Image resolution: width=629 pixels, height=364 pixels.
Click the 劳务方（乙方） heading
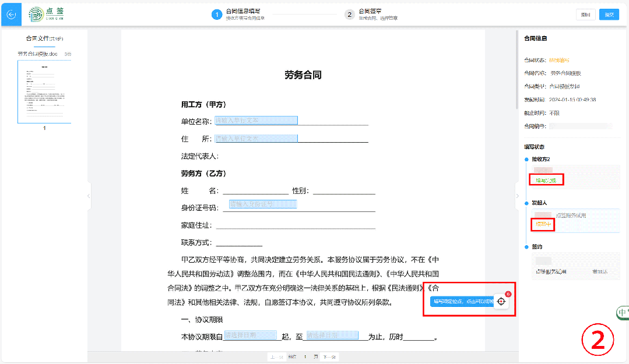tap(204, 174)
